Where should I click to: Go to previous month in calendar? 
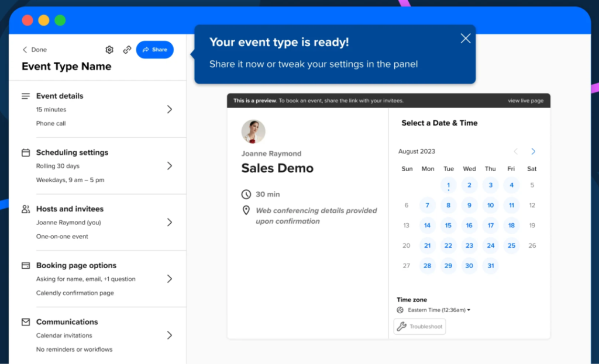point(516,151)
